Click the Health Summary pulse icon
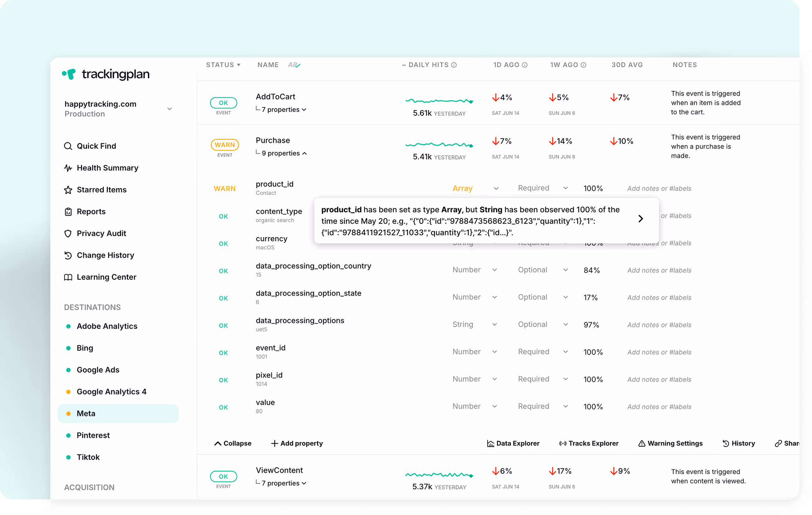812x515 pixels. [x=68, y=168]
